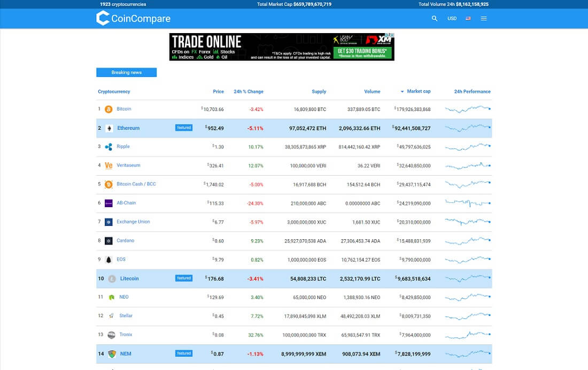Image resolution: width=588 pixels, height=370 pixels.
Task: Click the Ripple coin icon
Action: (109, 147)
